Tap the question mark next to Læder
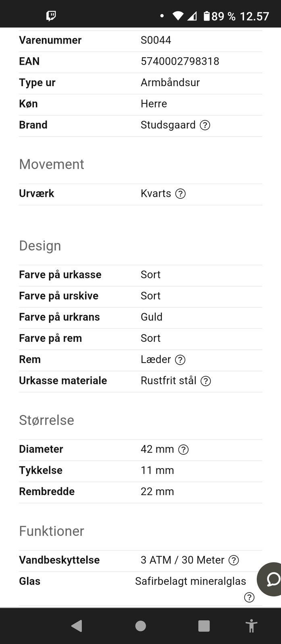 pyautogui.click(x=180, y=360)
